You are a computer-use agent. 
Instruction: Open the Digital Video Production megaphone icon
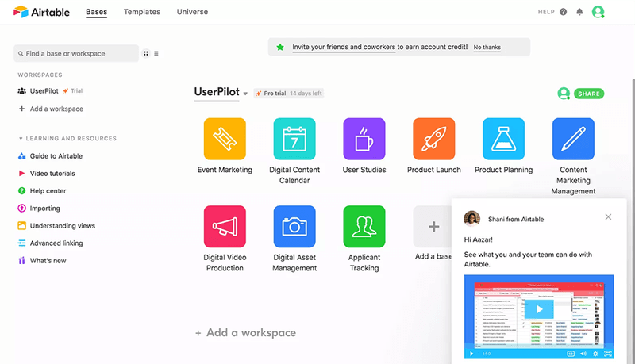225,227
